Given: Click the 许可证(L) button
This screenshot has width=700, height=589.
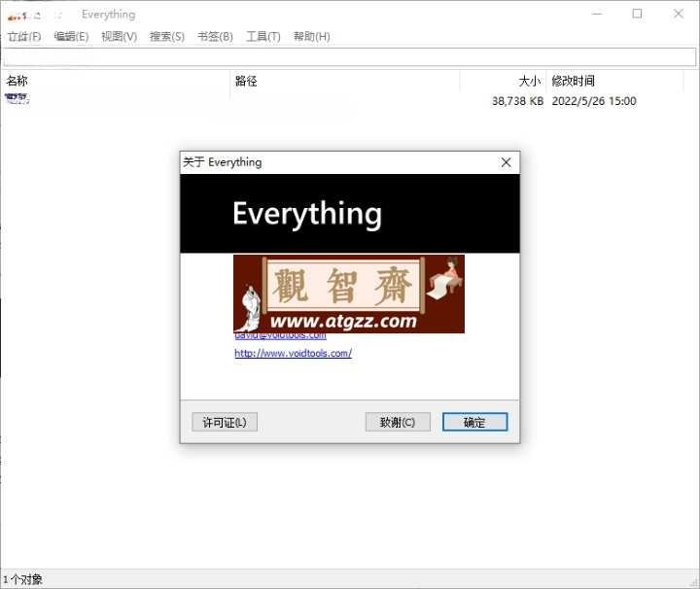Looking at the screenshot, I should pos(225,422).
